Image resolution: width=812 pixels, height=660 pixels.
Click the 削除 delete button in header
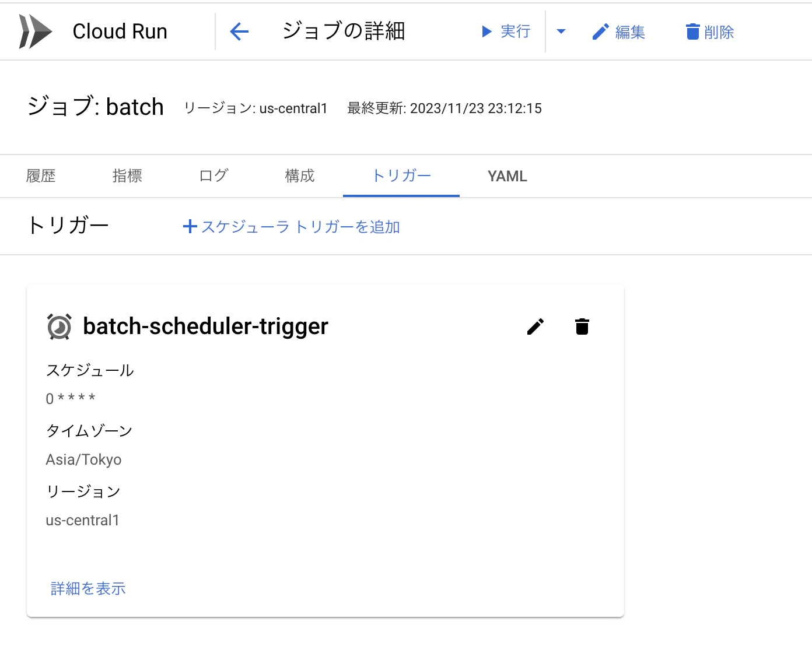click(x=709, y=32)
